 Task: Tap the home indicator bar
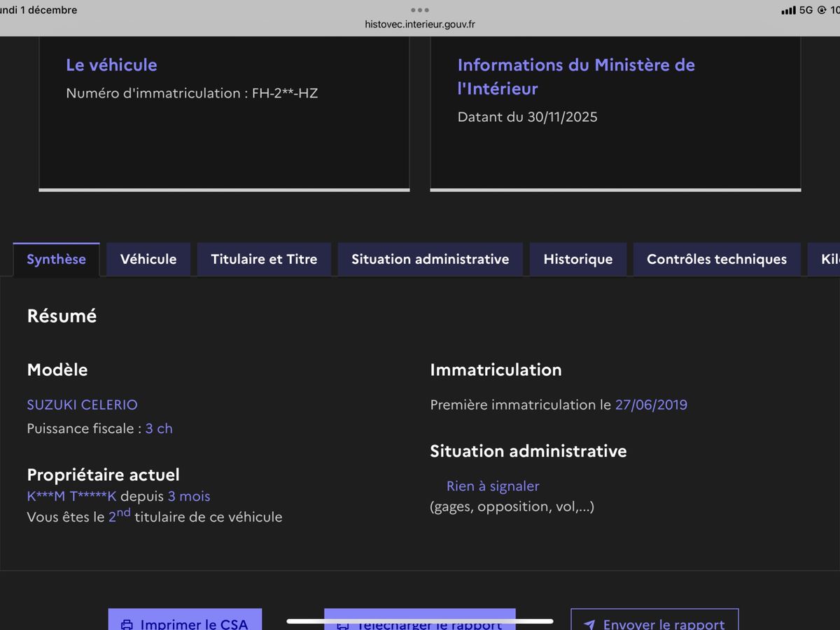pos(420,621)
